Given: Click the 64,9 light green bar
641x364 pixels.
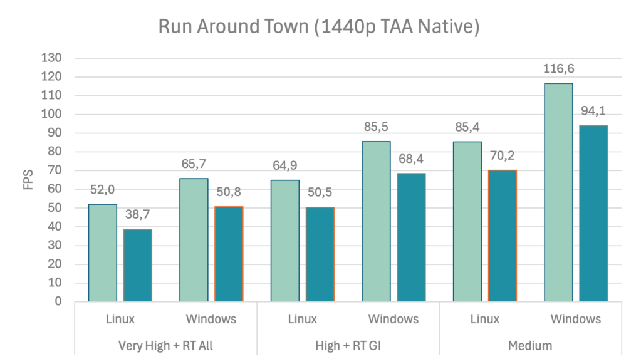Looking at the screenshot, I should pyautogui.click(x=284, y=241).
